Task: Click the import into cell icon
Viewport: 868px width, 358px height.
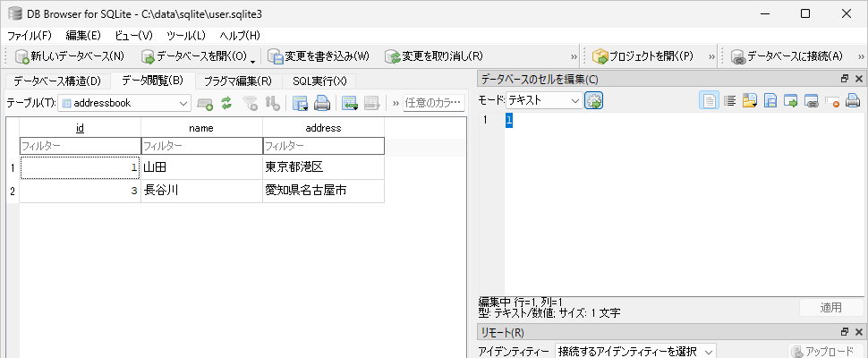Action: [x=749, y=101]
